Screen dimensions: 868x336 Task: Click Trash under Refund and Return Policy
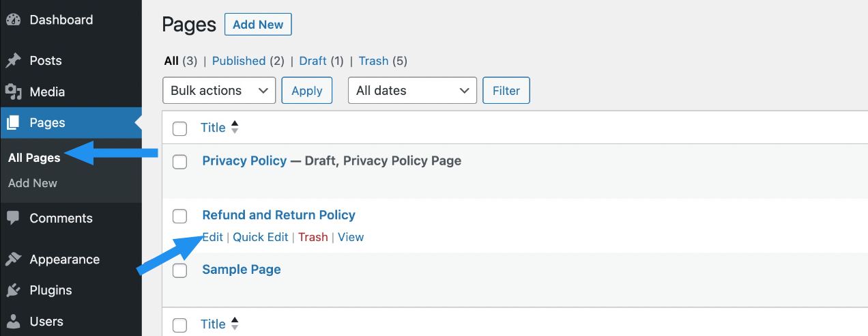(x=313, y=237)
